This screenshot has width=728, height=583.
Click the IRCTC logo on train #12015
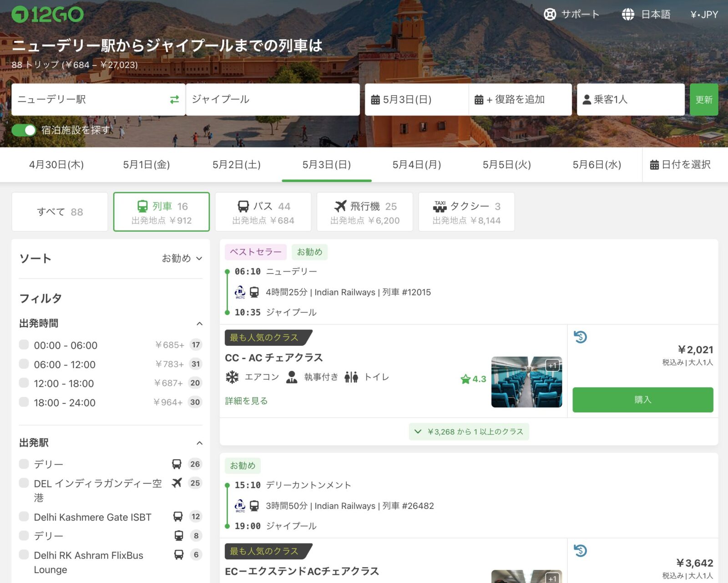[x=240, y=292]
